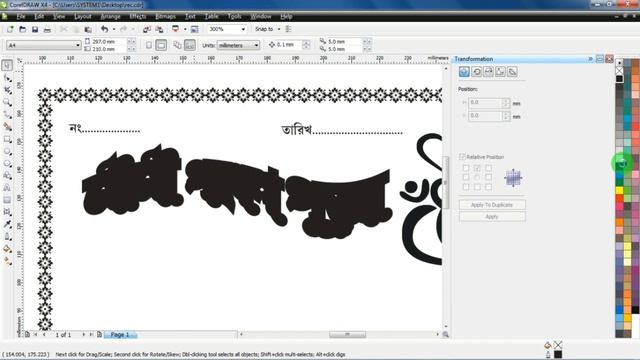The height and width of the screenshot is (360, 640).
Task: Select the Text tool in the toolbox
Action: pyautogui.click(x=7, y=188)
